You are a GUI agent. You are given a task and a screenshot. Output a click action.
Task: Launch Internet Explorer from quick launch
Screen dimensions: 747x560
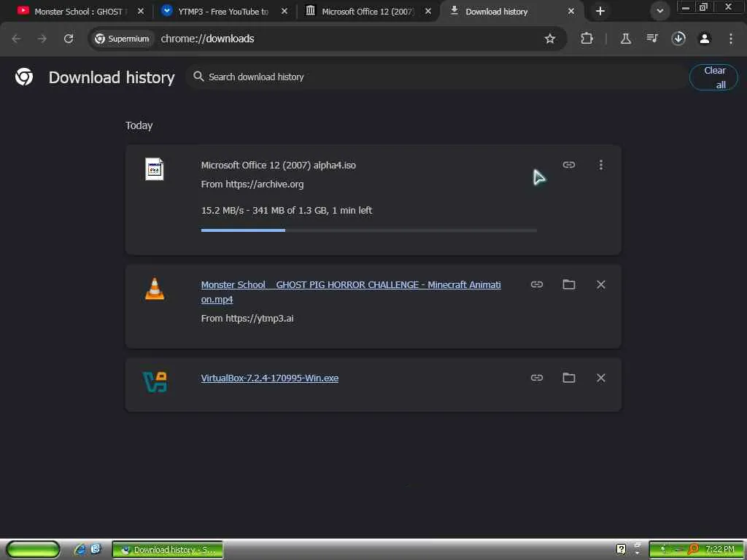coord(80,550)
